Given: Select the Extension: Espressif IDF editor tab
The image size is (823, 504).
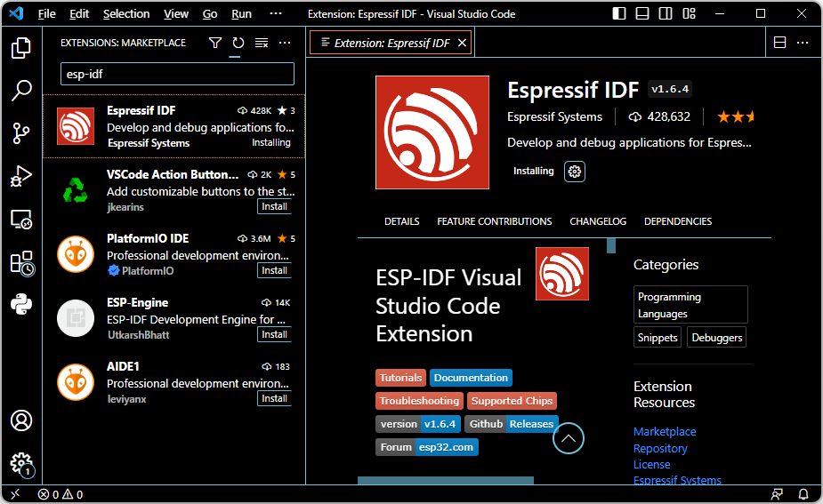Looking at the screenshot, I should [391, 43].
